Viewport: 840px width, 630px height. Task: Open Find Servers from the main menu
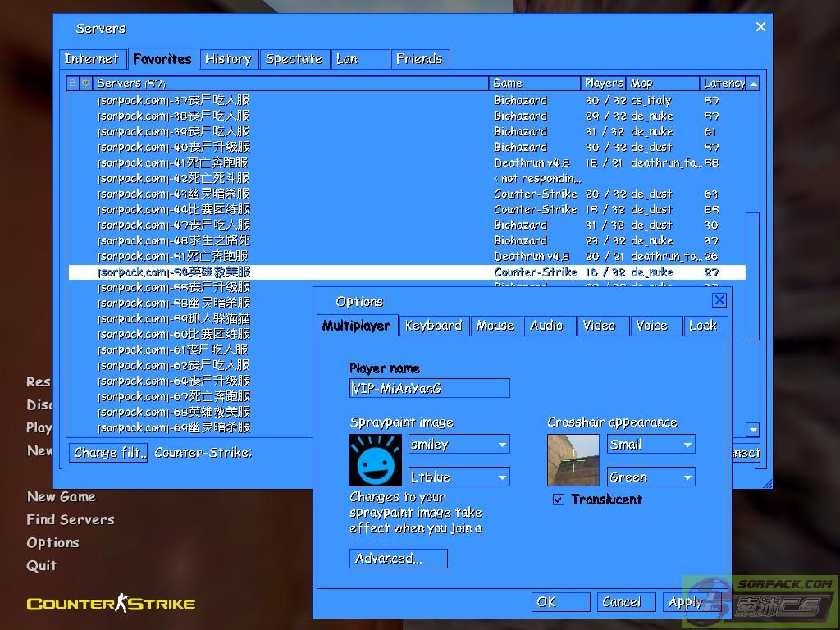71,519
